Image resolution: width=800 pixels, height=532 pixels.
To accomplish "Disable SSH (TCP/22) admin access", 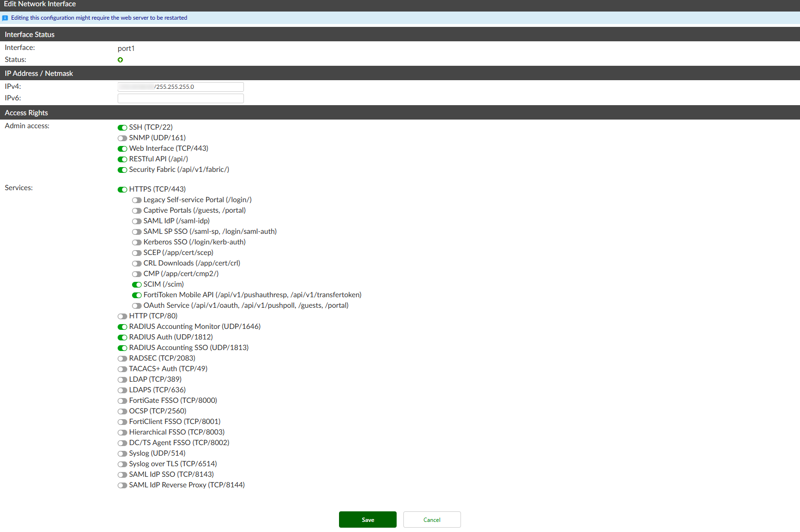I will (122, 127).
